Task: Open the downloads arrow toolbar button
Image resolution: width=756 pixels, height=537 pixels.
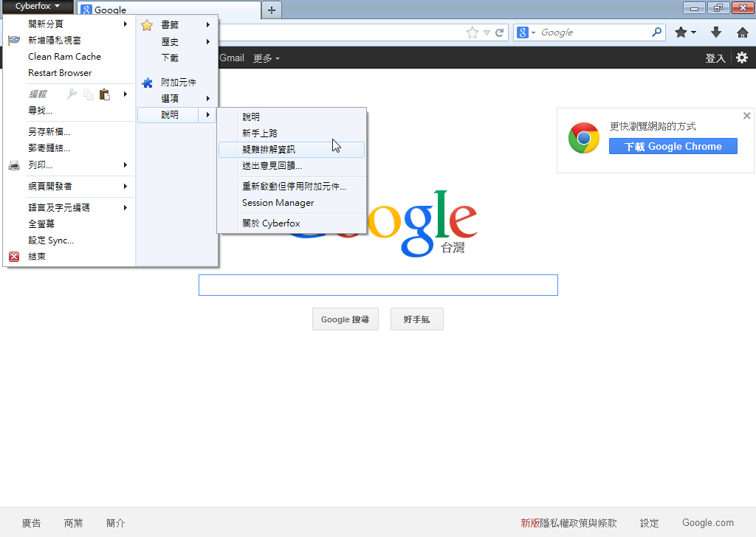Action: click(716, 32)
